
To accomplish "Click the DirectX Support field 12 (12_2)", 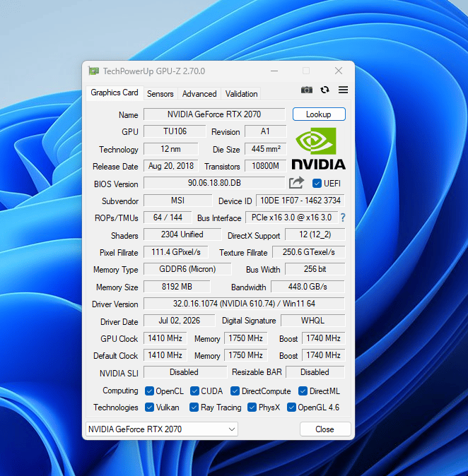I will pyautogui.click(x=315, y=234).
